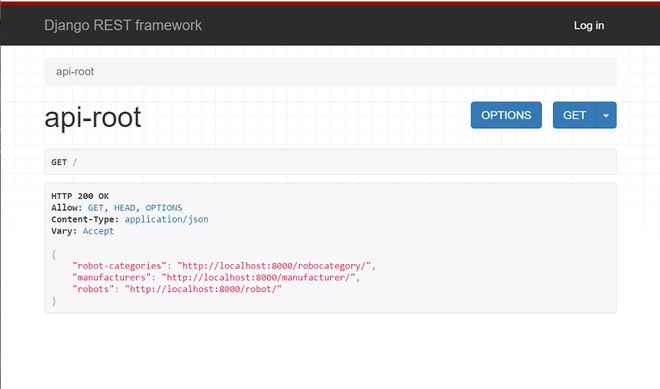
Task: Follow the robocategory URL link
Action: click(274, 266)
